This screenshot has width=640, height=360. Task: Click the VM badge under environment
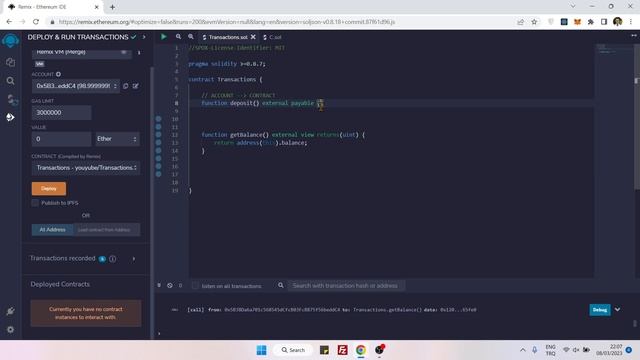coord(39,64)
